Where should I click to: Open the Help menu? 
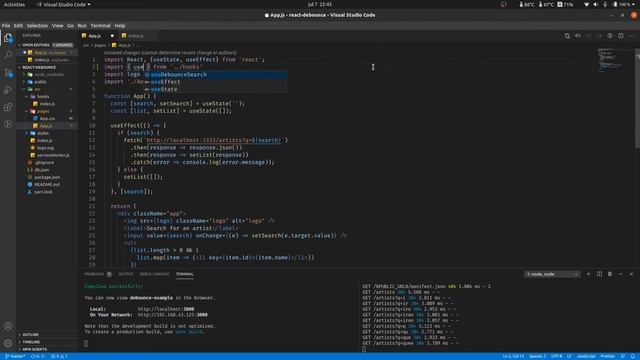pos(120,26)
